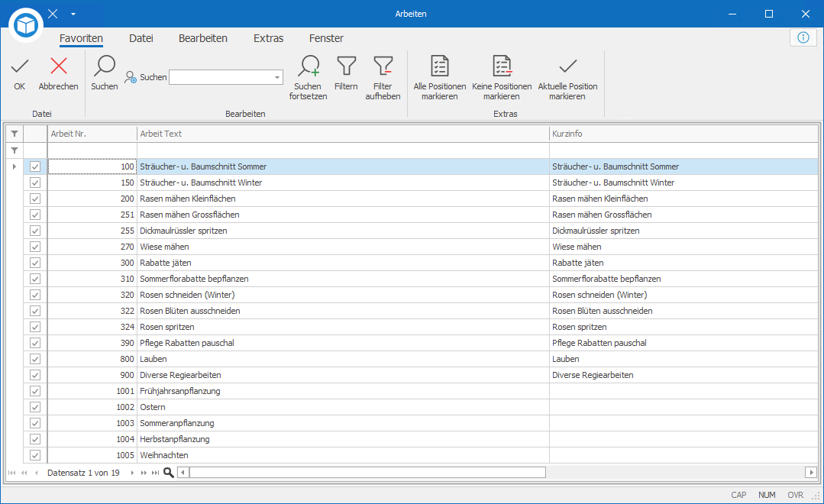Viewport: 824px width, 504px height.
Task: Click Keine Positionen markieren icon
Action: [x=502, y=66]
